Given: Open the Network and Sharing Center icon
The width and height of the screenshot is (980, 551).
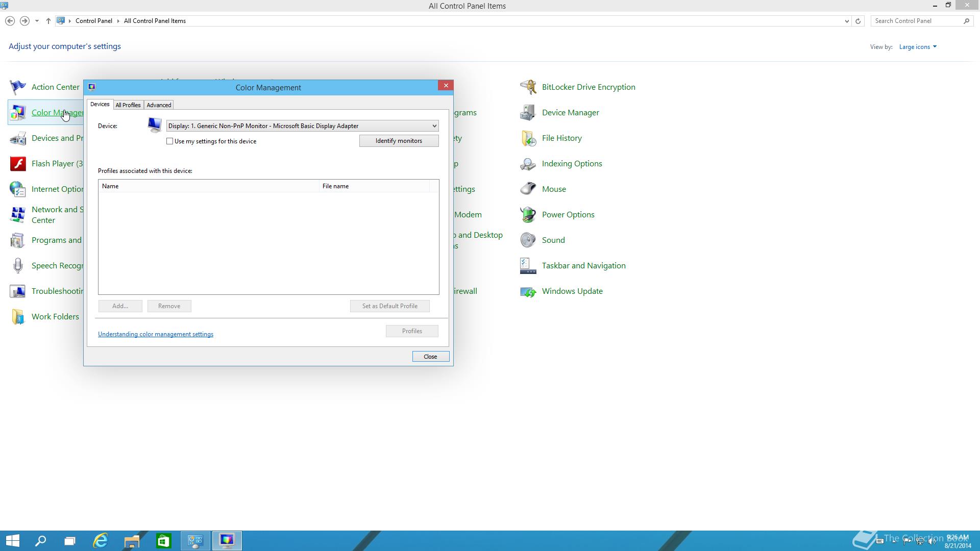Looking at the screenshot, I should click(x=18, y=215).
